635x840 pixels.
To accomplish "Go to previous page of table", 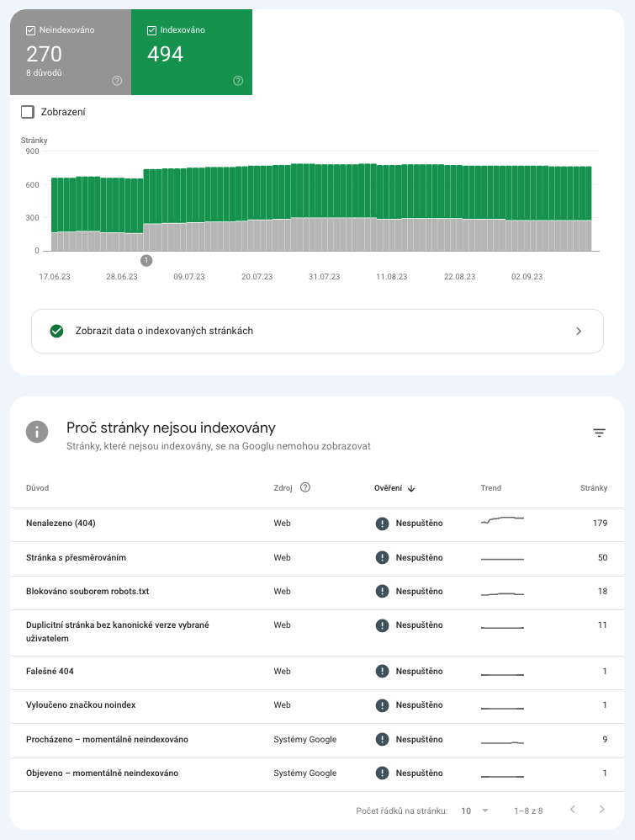I will 573,810.
